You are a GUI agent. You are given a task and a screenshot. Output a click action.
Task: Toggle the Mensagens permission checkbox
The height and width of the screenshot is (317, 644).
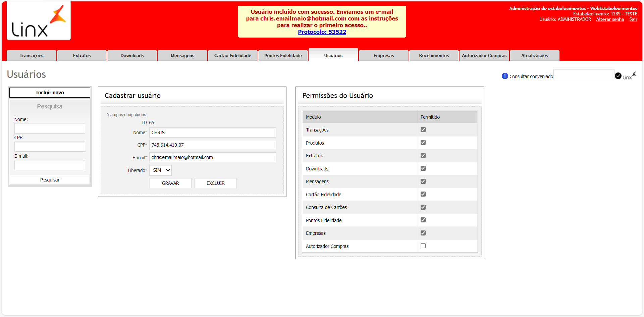(423, 181)
